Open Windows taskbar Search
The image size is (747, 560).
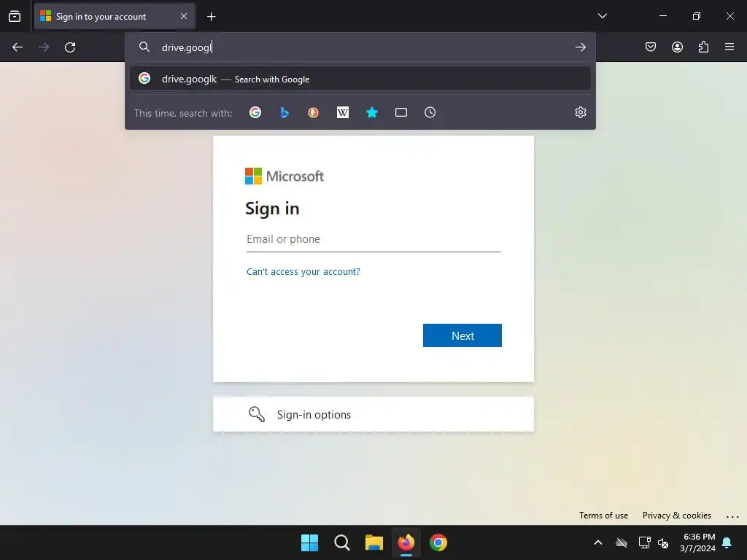coord(342,542)
